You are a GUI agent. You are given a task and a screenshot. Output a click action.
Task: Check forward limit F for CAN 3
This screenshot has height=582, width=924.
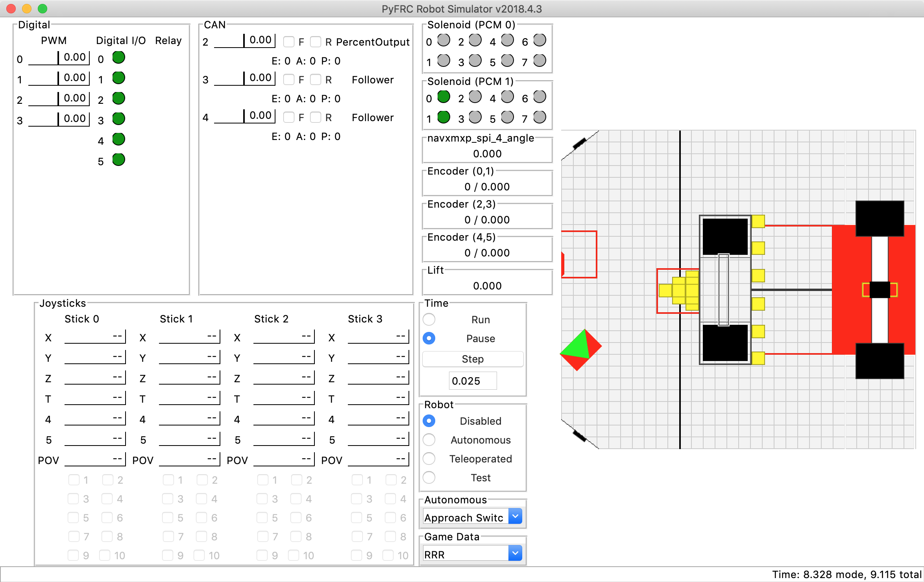(x=289, y=79)
